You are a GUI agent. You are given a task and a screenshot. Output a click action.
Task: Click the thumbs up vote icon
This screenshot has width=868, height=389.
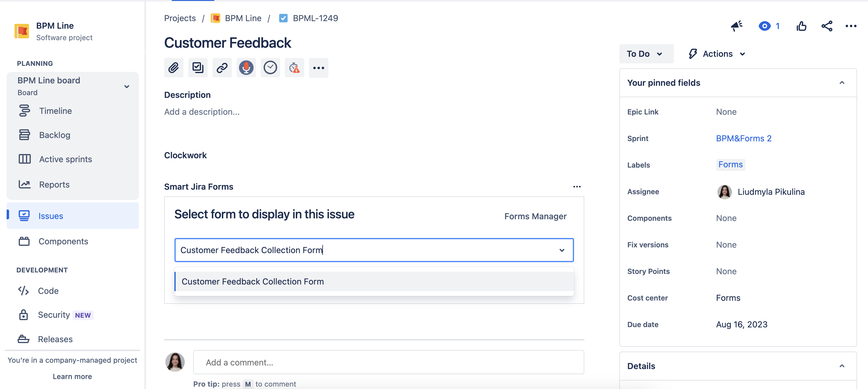pyautogui.click(x=801, y=26)
